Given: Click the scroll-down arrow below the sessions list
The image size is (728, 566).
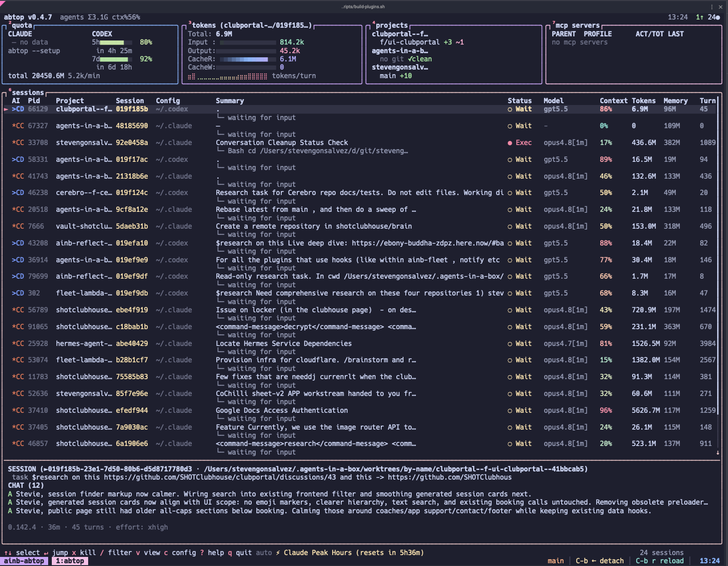Looking at the screenshot, I should tap(718, 452).
